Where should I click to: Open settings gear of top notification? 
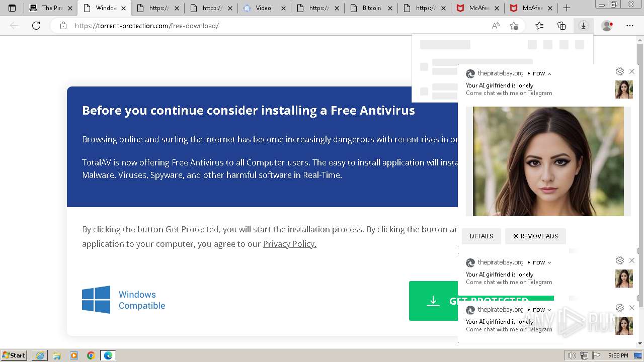[x=620, y=71]
